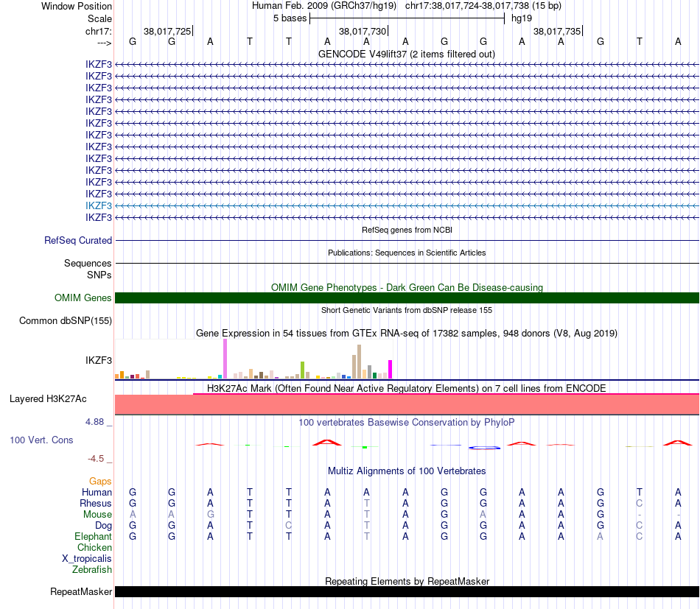Click the 'Dog' alignment row label
The image size is (700, 609).
click(x=103, y=526)
